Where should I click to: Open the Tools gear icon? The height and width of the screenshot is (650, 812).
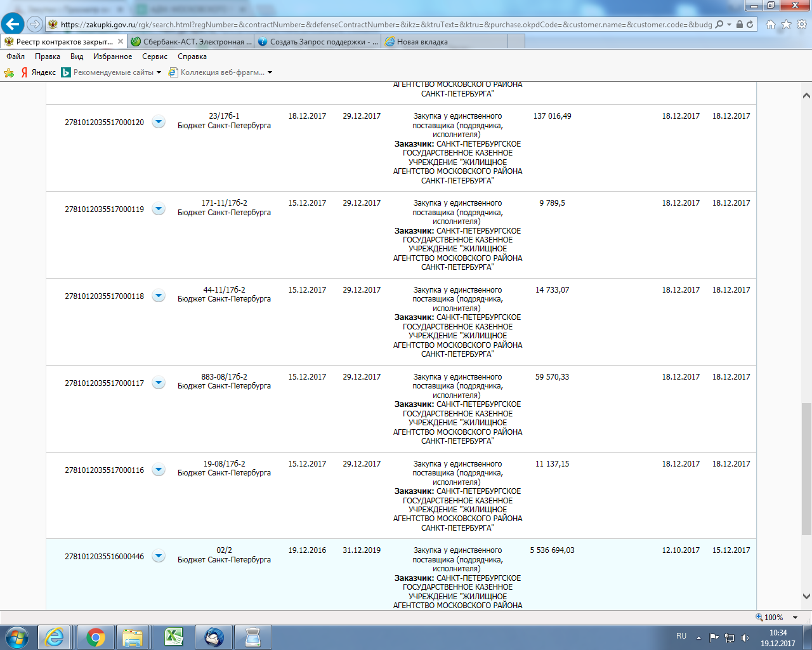click(x=802, y=24)
